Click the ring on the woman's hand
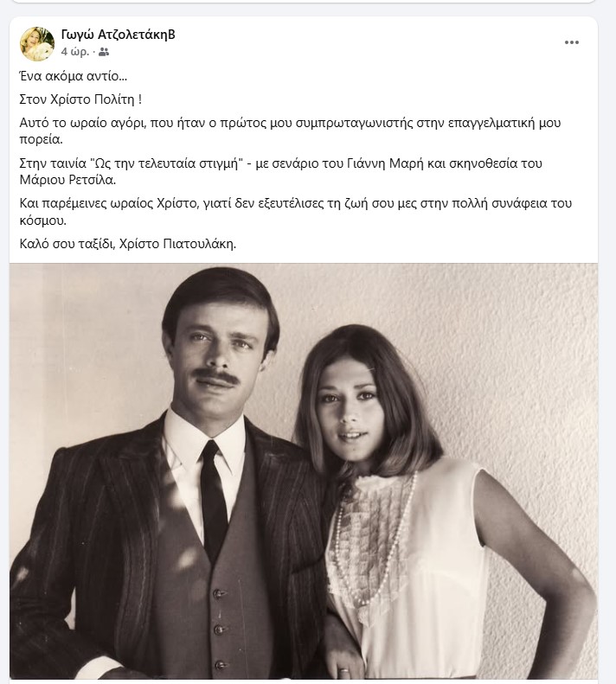The width and height of the screenshot is (616, 684). pos(343,670)
